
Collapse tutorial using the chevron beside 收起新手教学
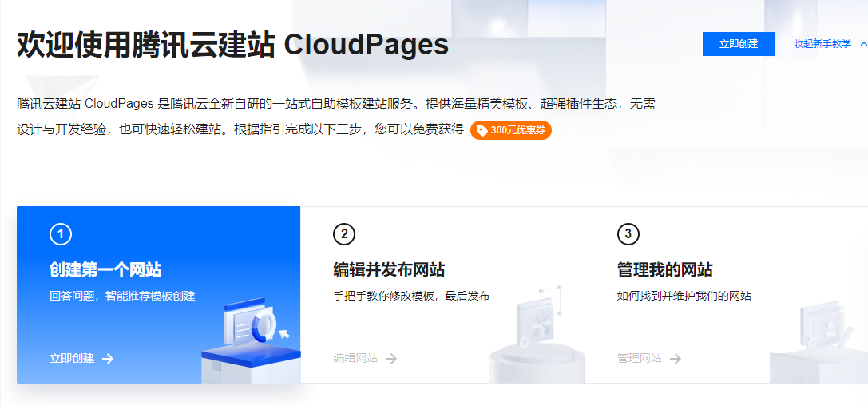point(862,44)
